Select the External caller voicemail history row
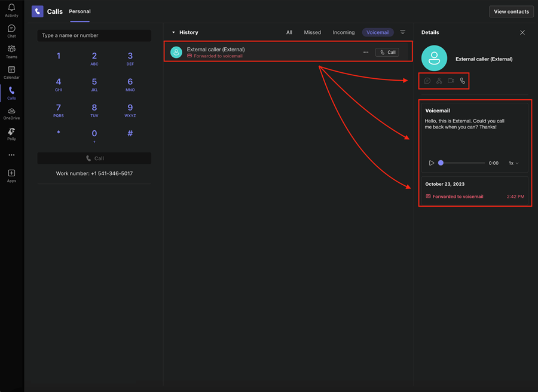Viewport: 538px width, 392px height. tap(288, 52)
